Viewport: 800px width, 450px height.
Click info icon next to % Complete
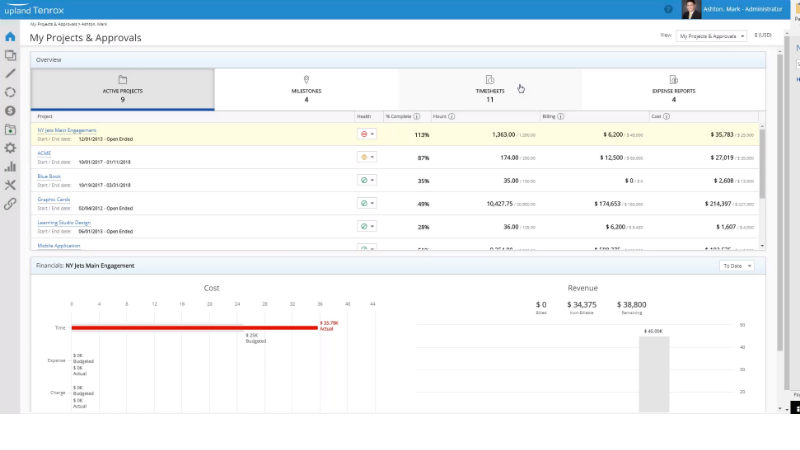(x=417, y=116)
